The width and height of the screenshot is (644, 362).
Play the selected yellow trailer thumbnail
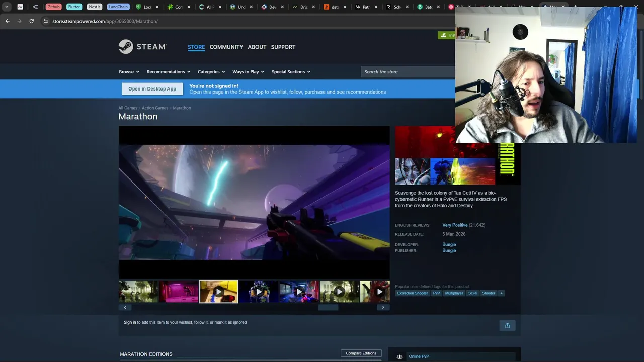tap(219, 292)
